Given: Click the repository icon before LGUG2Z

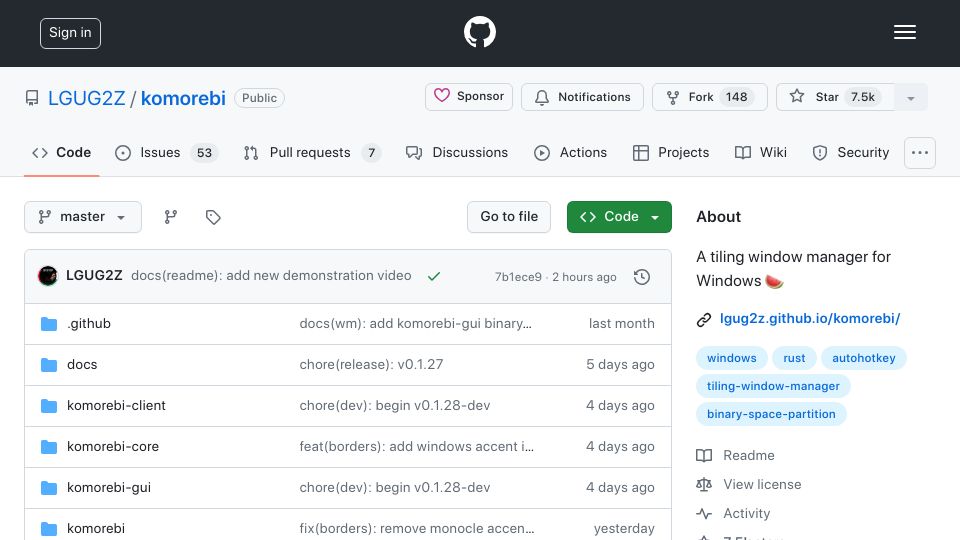Looking at the screenshot, I should [x=32, y=98].
